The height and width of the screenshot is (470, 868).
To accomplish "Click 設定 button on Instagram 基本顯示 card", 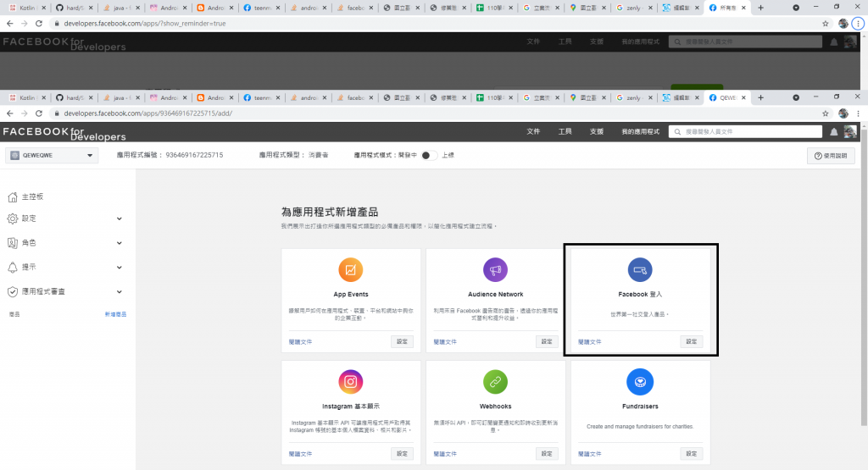I will [402, 453].
